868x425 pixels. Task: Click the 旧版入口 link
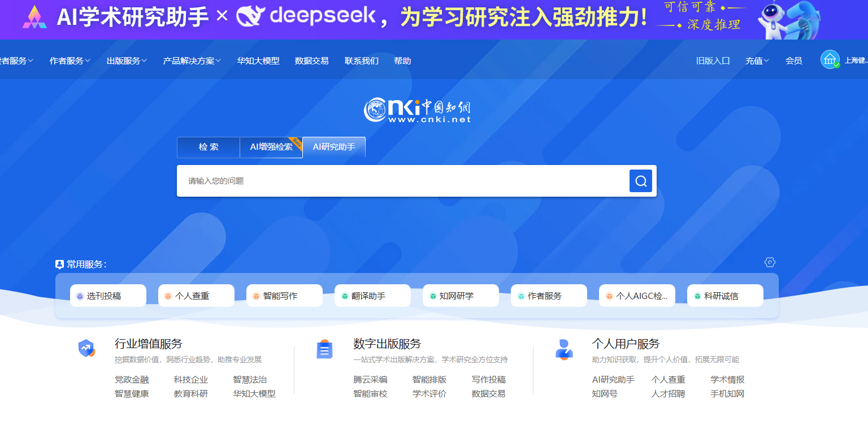(713, 61)
